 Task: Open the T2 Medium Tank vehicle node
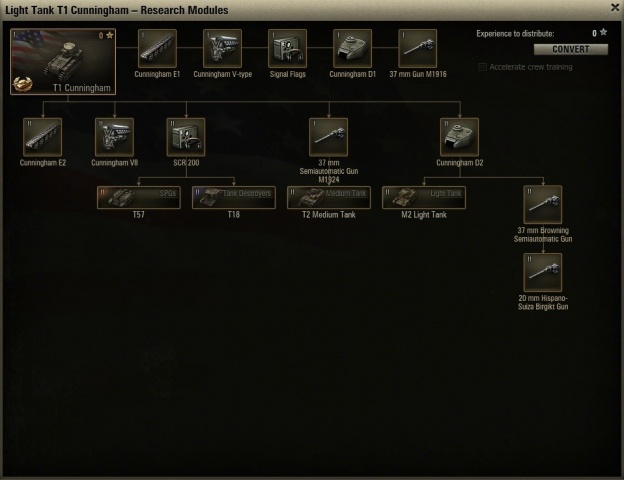click(x=329, y=197)
